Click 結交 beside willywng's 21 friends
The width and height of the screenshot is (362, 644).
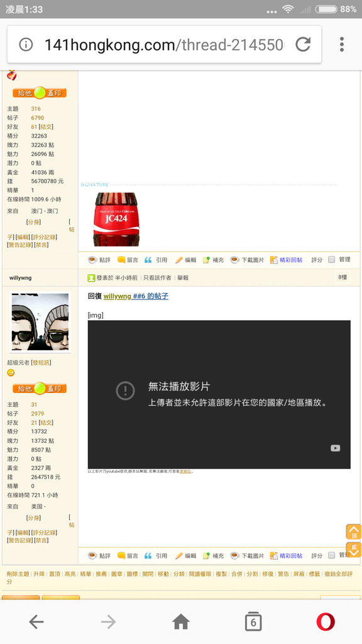pos(46,423)
